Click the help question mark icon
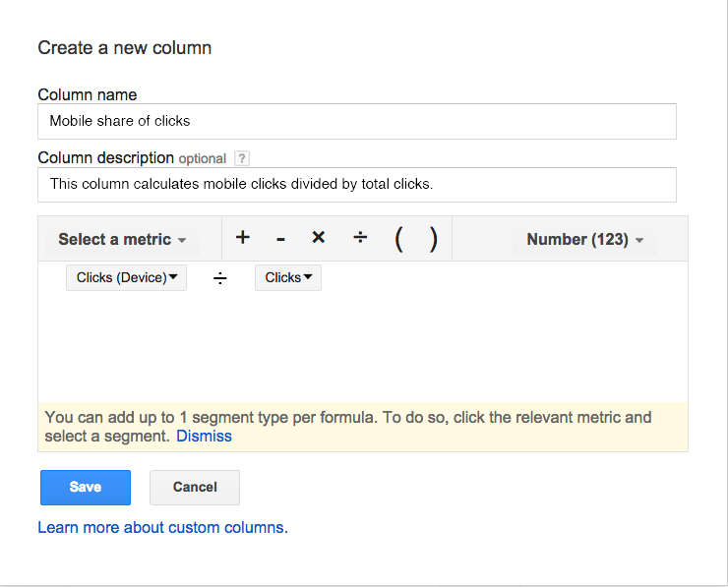This screenshot has width=728, height=587. point(242,158)
